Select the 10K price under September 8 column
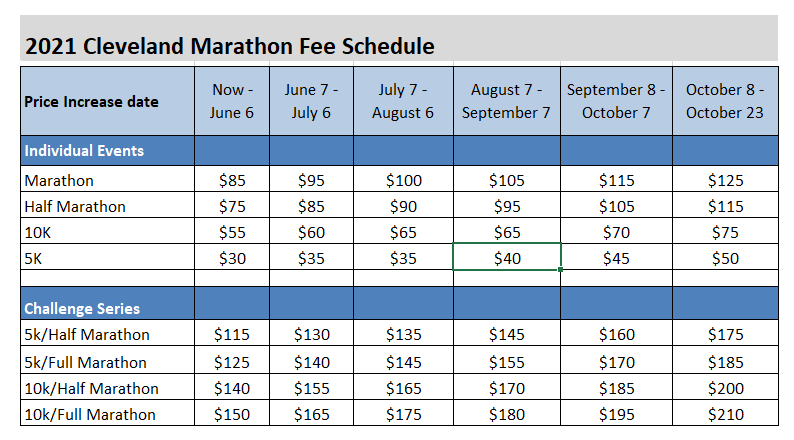The width and height of the screenshot is (794, 440). pyautogui.click(x=616, y=232)
